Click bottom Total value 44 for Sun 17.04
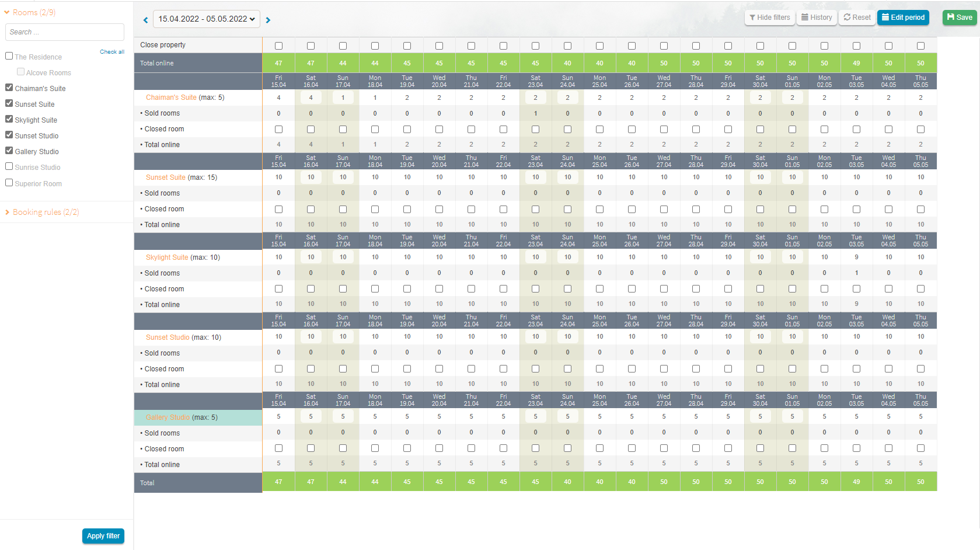 (x=343, y=482)
